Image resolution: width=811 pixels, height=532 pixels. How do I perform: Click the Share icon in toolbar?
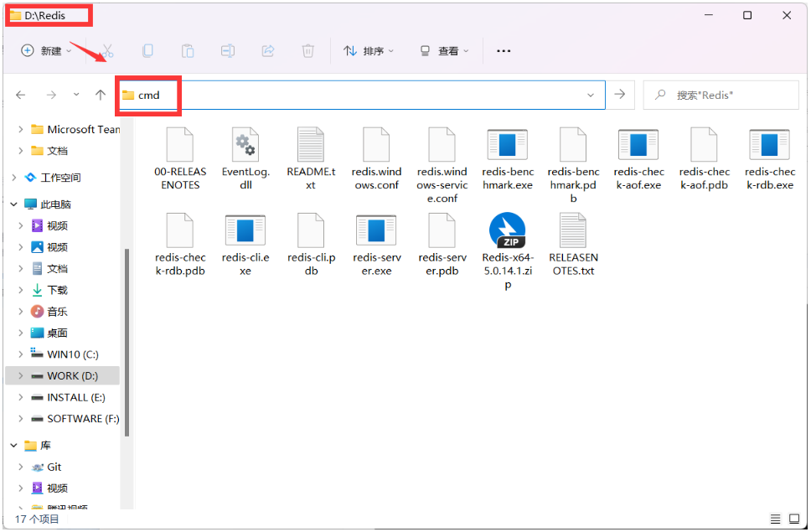(268, 51)
